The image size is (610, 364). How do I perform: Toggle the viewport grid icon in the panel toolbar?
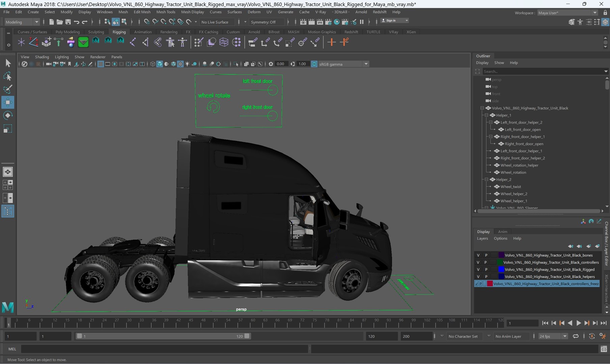[101, 64]
